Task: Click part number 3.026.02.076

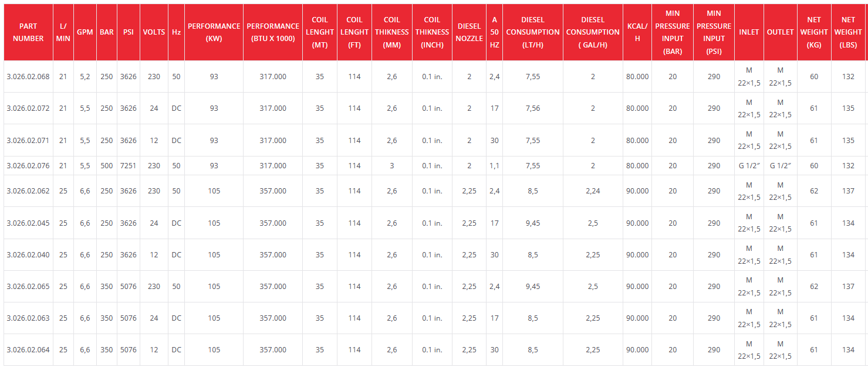Action: click(28, 166)
